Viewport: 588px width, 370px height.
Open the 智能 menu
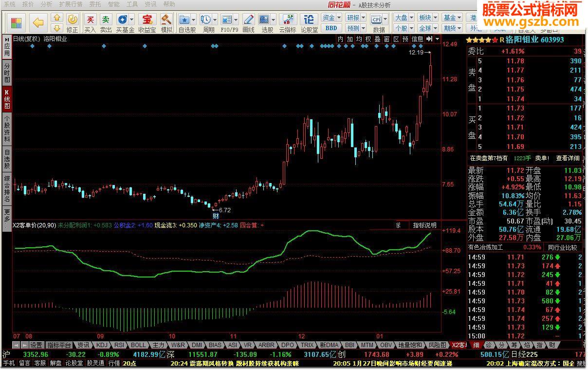click(113, 4)
